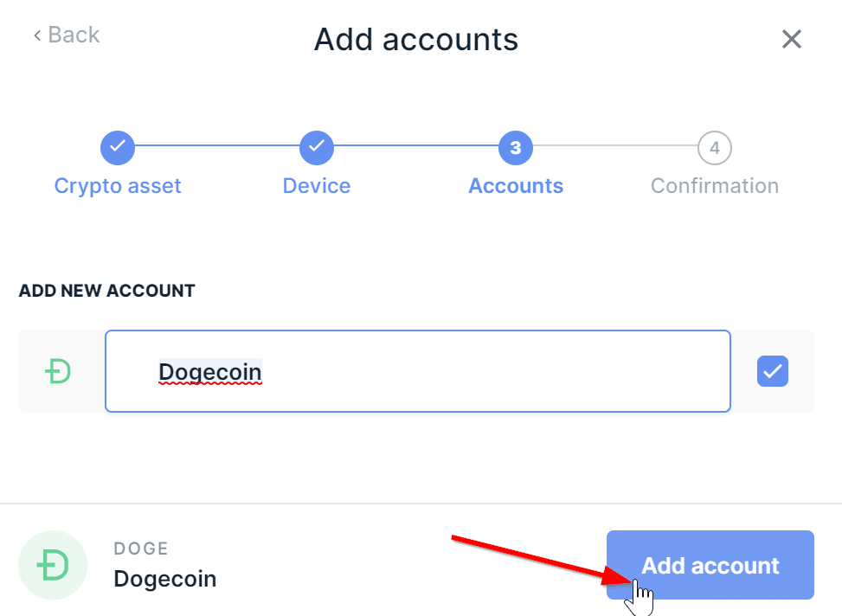Click inside the Dogecoin account name field

418,371
